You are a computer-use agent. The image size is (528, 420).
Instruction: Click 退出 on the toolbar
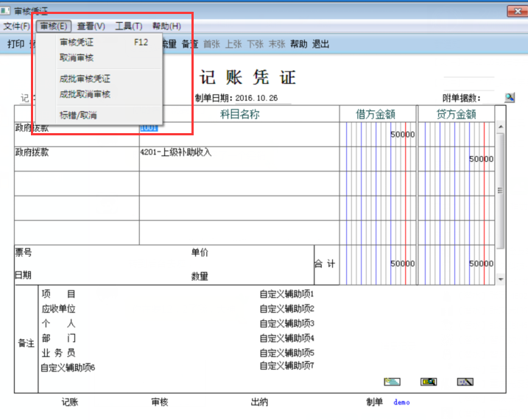tap(320, 44)
